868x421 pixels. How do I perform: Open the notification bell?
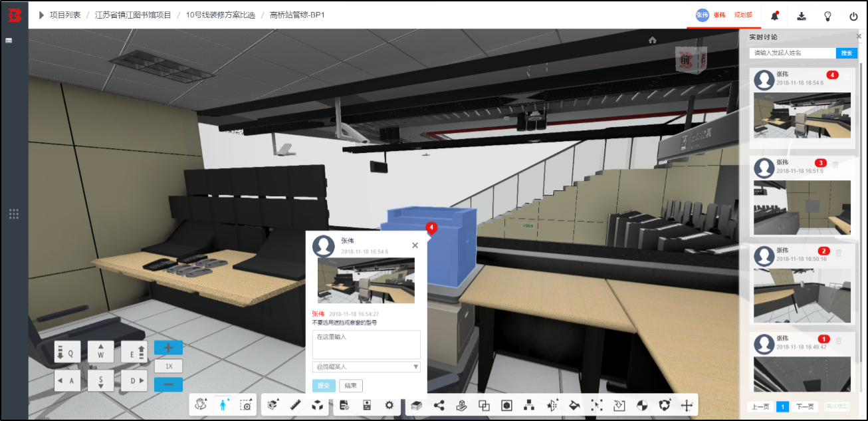(775, 15)
